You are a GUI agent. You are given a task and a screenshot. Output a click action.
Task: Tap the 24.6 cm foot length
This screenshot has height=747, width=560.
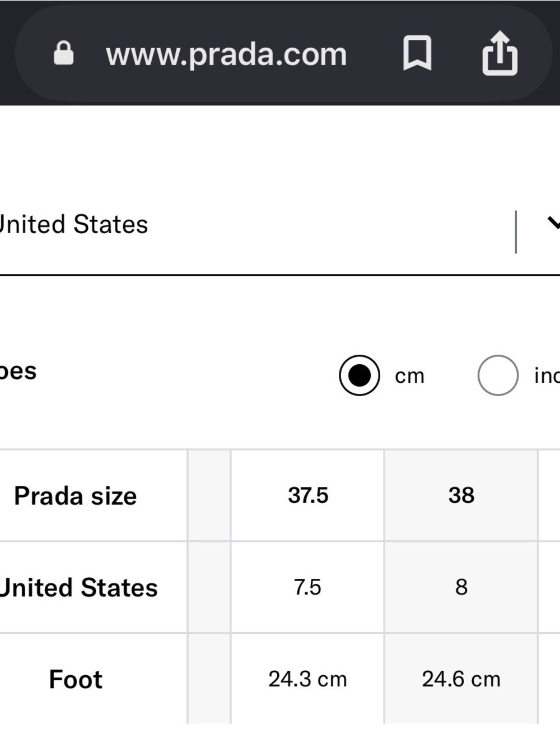461,679
